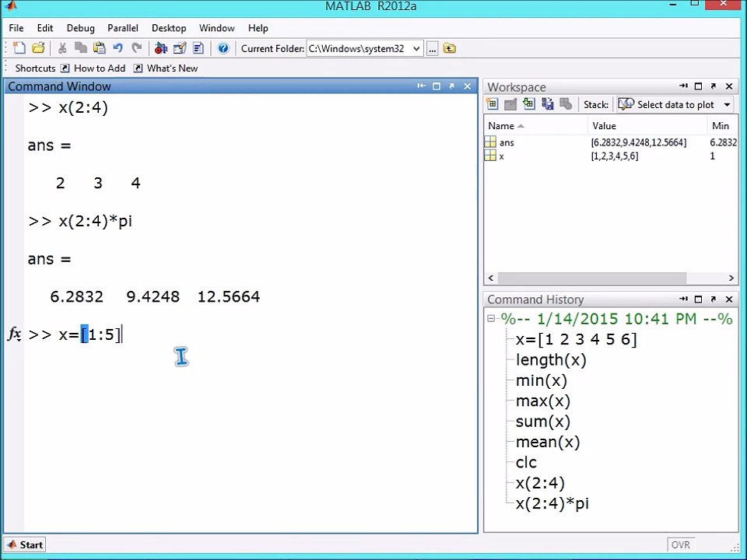This screenshot has height=560, width=747.
Task: Open the GUIDE tool icon
Action: tap(180, 48)
